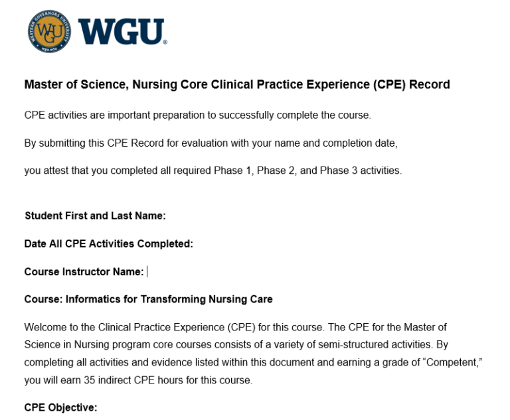510x420 pixels.
Task: Click the "Date All CPE Activities Completed:" label
Action: [x=108, y=244]
